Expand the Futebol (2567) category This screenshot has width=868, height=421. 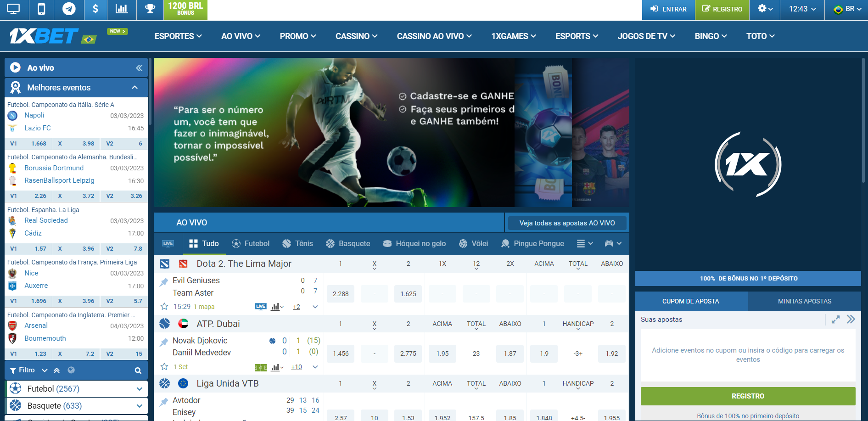click(x=139, y=389)
